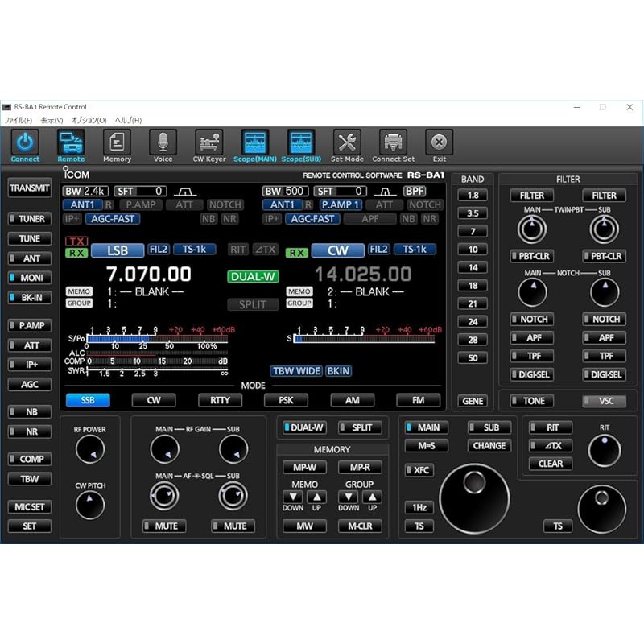
Task: Click GROUP down arrow
Action: 349,497
